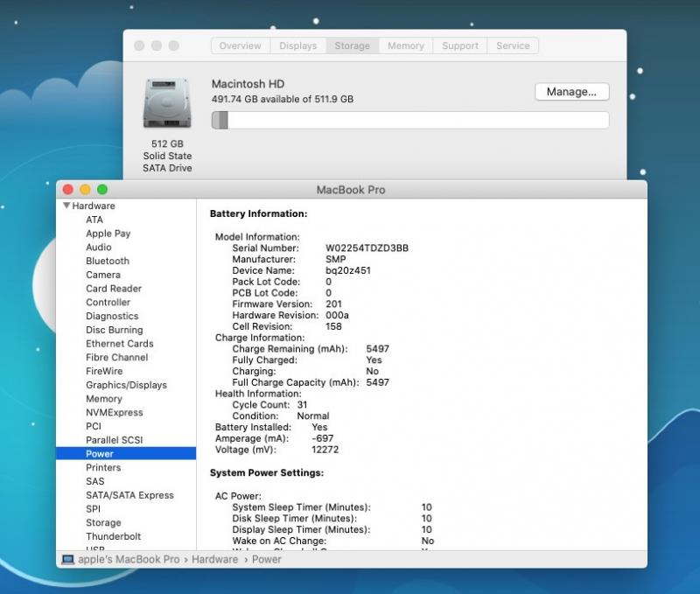This screenshot has width=700, height=594.
Task: Click the Firmware Version value 201
Action: (333, 304)
